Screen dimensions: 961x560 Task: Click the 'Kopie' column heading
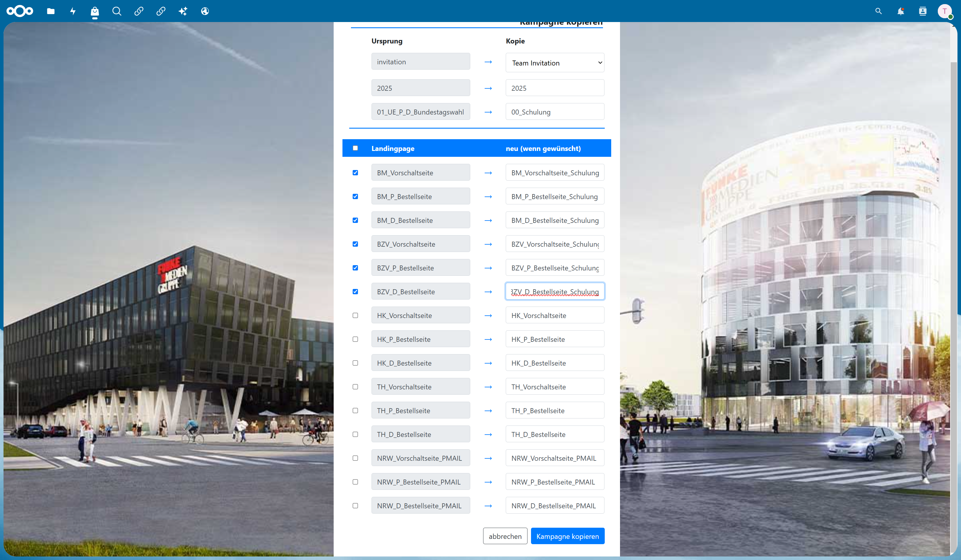[515, 41]
